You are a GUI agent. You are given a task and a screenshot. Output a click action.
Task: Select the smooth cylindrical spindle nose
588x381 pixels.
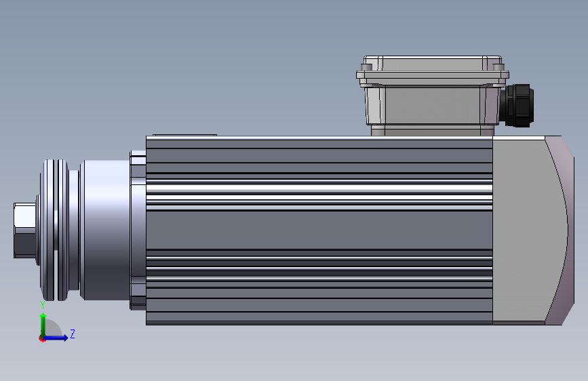(x=105, y=230)
